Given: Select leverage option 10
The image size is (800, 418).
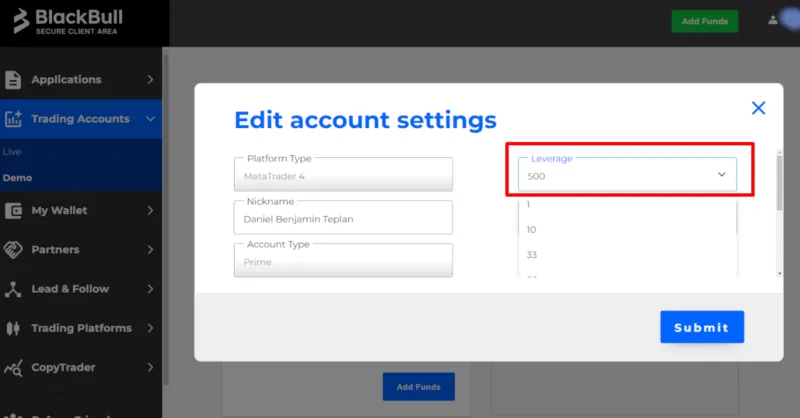Looking at the screenshot, I should [532, 229].
